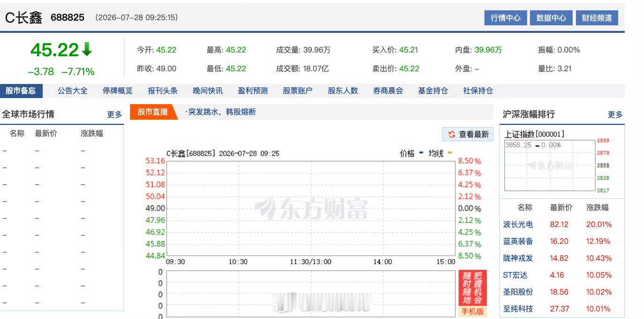Click 上证指数[000001] mini chart

[549, 165]
